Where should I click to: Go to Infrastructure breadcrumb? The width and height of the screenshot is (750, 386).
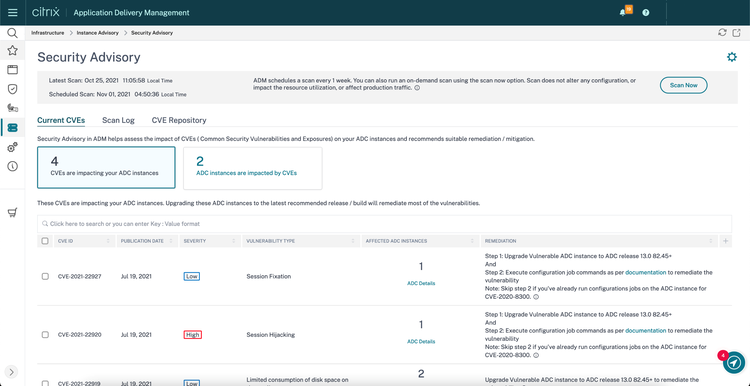[x=47, y=33]
